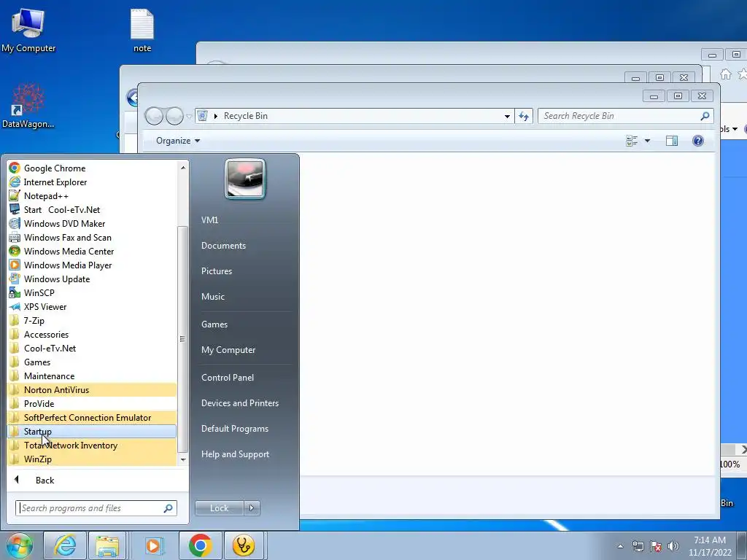
Task: Open Windows Fax and Scan
Action: [x=92, y=237]
